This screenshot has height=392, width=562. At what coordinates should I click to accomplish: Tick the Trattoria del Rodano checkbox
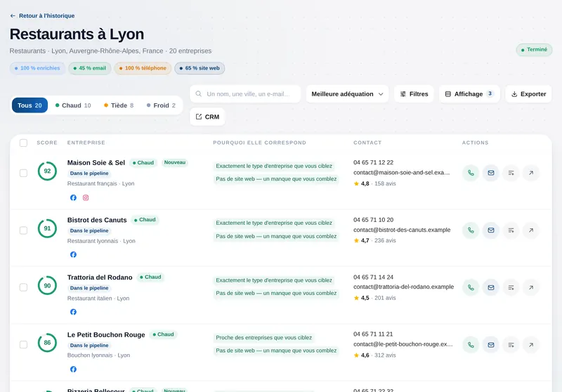point(24,287)
